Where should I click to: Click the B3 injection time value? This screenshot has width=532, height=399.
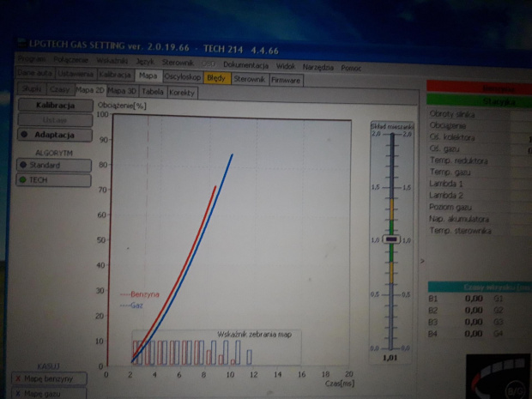(474, 322)
